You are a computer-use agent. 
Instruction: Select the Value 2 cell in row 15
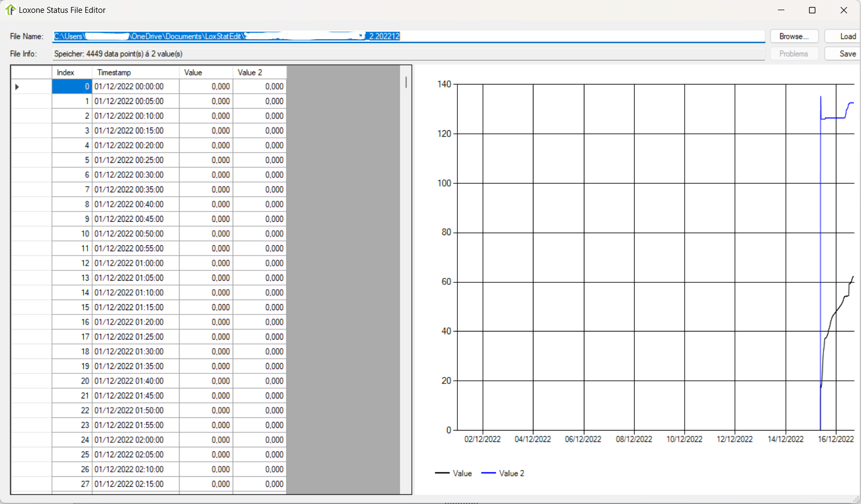pos(259,307)
